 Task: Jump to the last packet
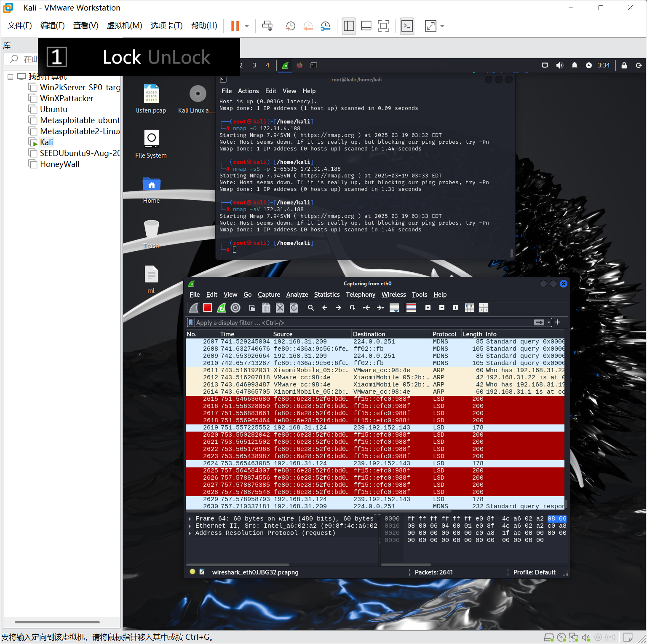pyautogui.click(x=380, y=308)
